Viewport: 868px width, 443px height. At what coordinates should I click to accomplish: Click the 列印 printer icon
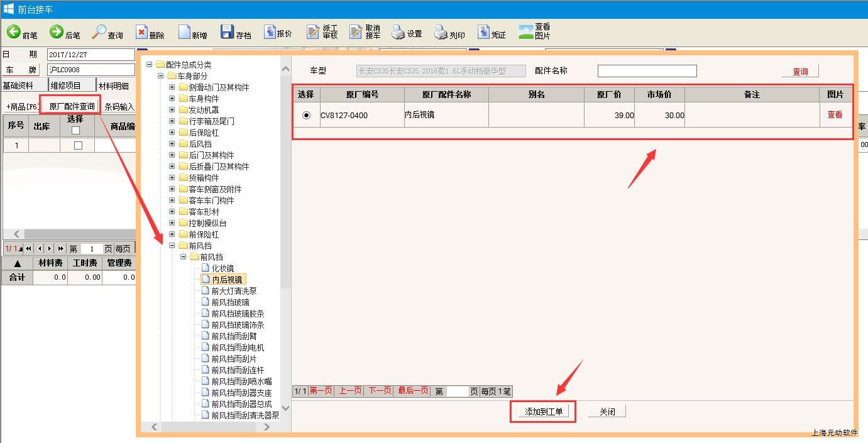(x=441, y=32)
